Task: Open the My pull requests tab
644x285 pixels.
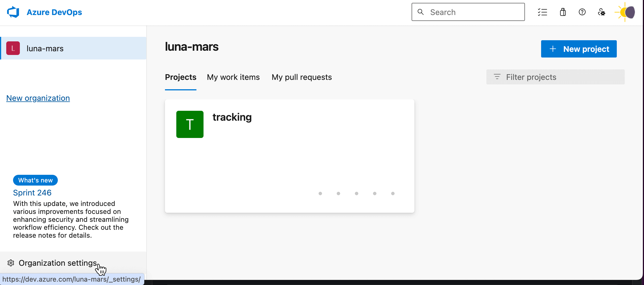Action: pos(302,77)
